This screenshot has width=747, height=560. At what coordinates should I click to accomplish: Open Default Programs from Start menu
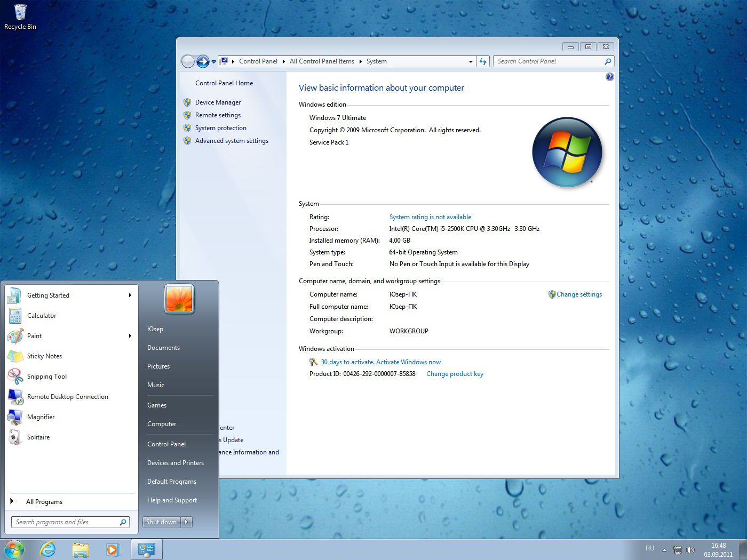pyautogui.click(x=172, y=482)
